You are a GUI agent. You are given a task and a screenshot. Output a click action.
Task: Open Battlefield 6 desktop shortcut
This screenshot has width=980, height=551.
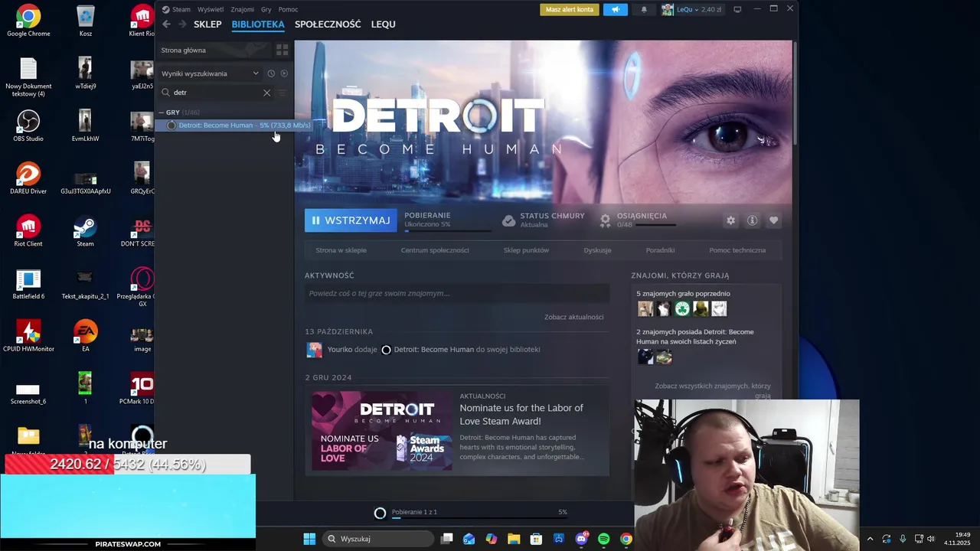point(28,284)
